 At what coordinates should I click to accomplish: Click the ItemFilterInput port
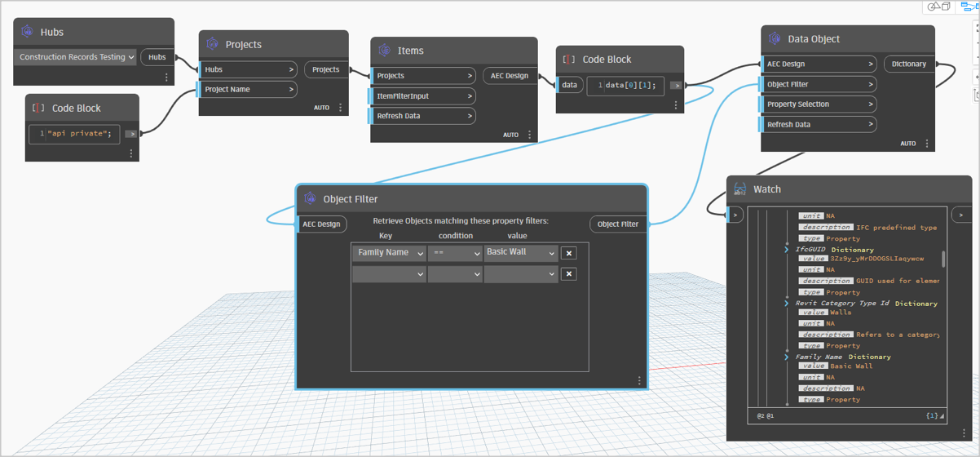click(x=423, y=95)
